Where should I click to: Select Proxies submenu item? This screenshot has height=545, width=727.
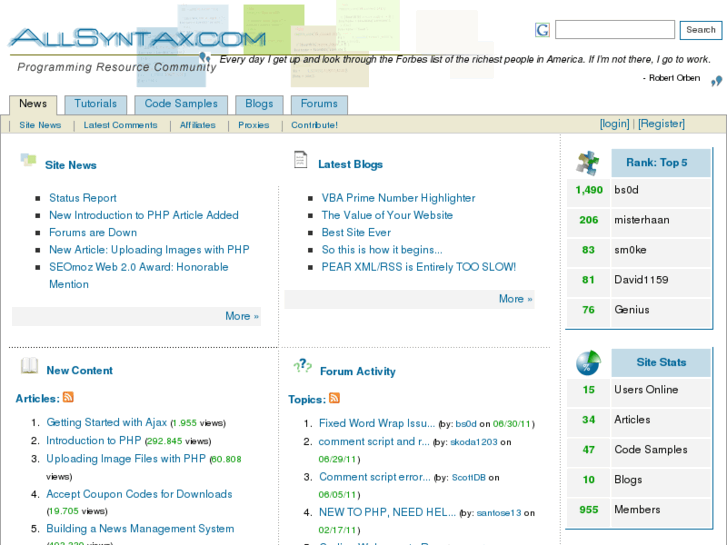[254, 125]
